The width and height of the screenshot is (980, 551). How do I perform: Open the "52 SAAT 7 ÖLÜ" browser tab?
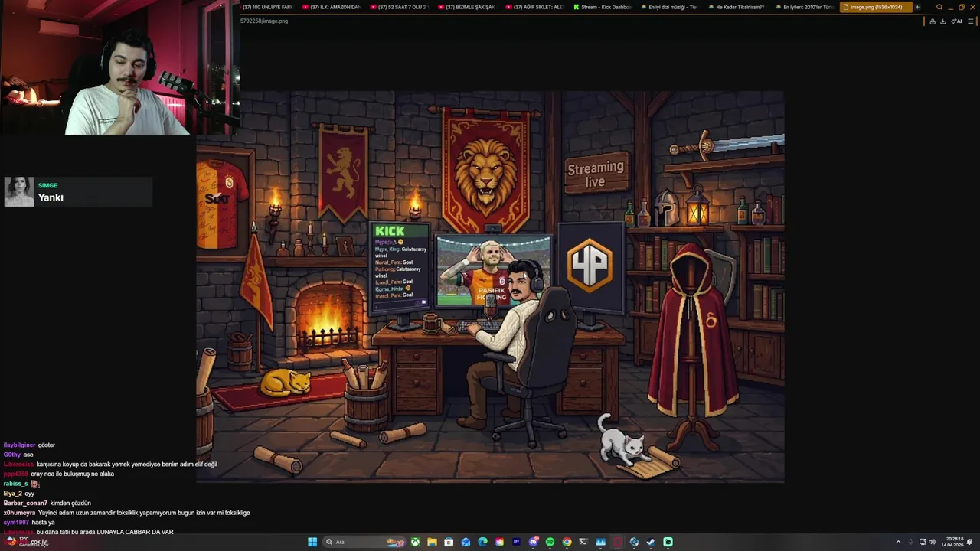click(400, 7)
